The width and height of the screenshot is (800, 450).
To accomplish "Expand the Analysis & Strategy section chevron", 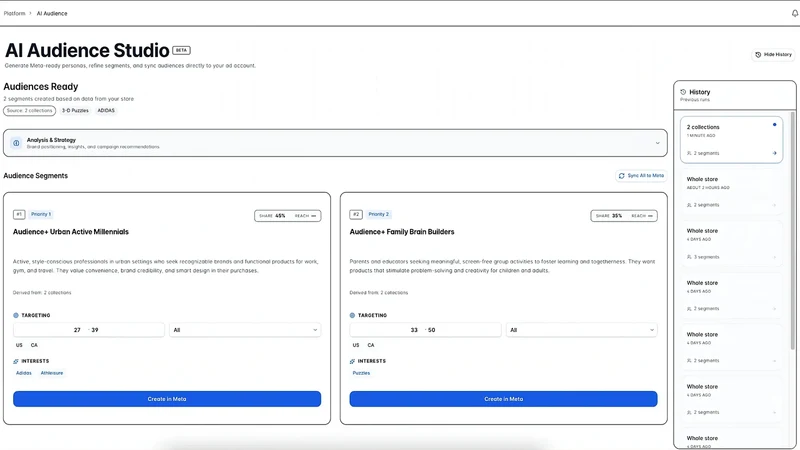I will [x=657, y=143].
